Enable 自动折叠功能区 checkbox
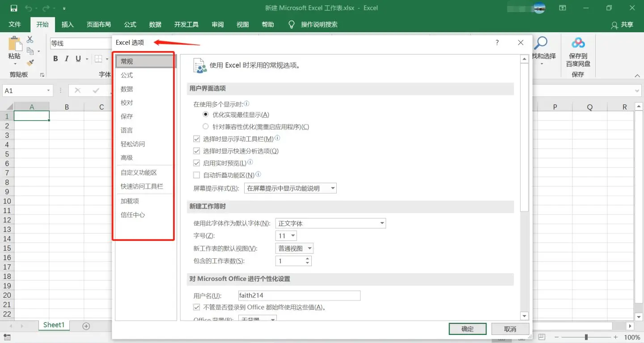 tap(196, 176)
